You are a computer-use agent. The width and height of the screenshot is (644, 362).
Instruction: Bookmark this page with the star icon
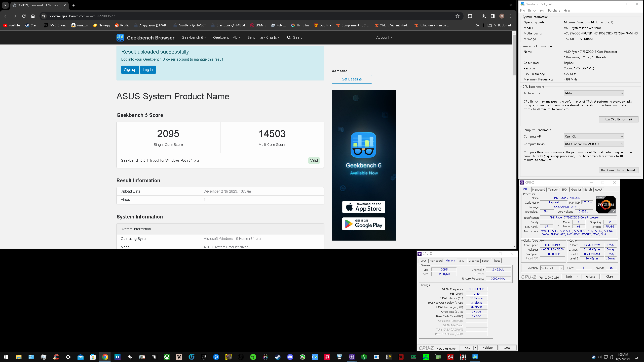(x=458, y=16)
